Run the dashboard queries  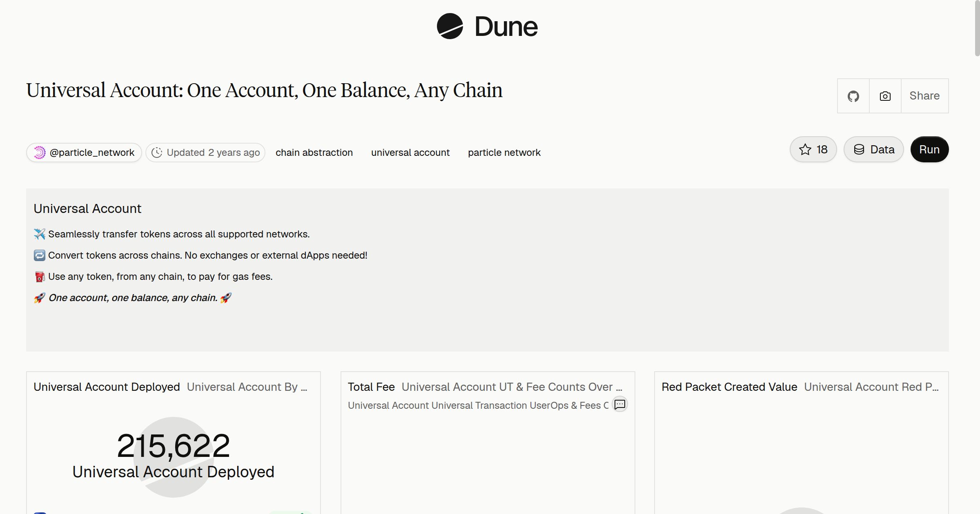point(929,149)
